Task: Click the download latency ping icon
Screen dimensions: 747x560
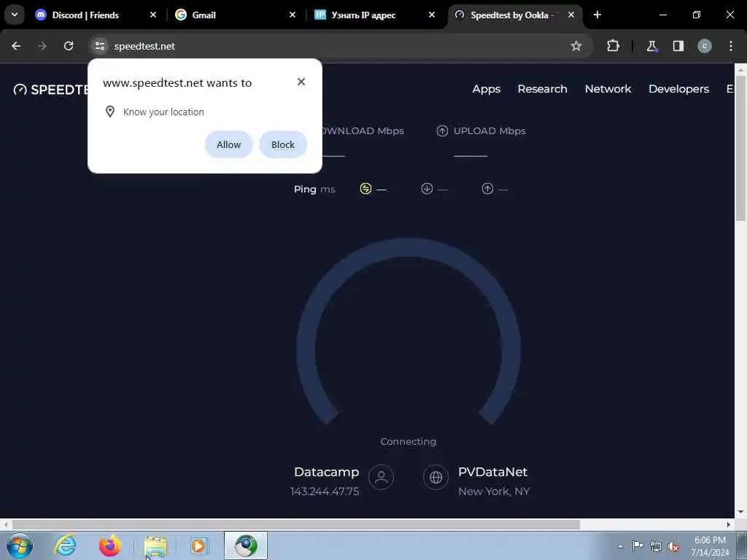Action: point(427,189)
